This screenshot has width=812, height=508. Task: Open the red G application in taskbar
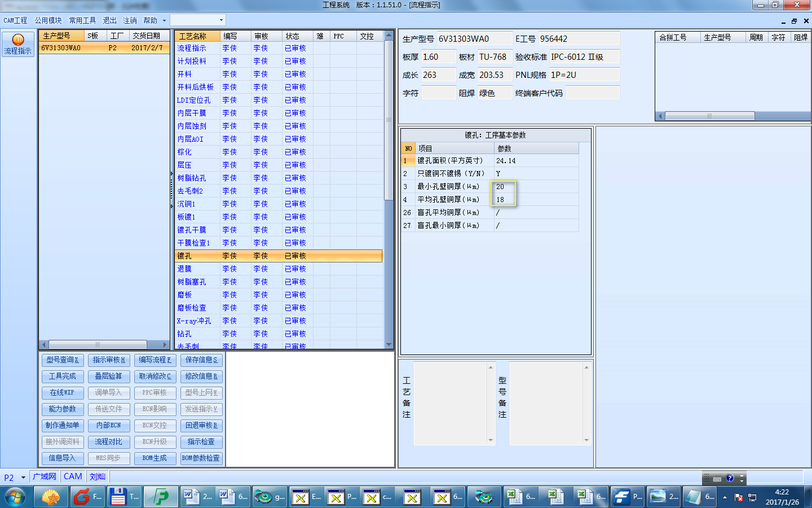coord(87,497)
